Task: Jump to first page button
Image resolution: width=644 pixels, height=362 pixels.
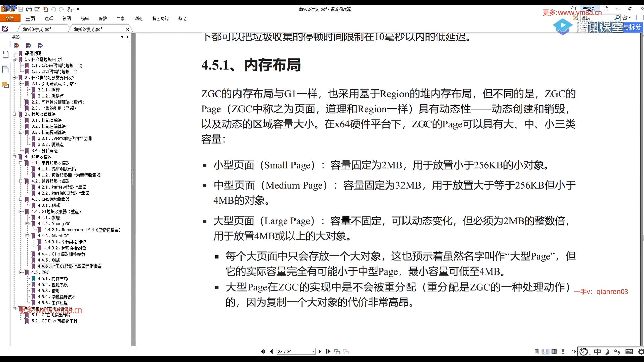Action: tap(263, 351)
